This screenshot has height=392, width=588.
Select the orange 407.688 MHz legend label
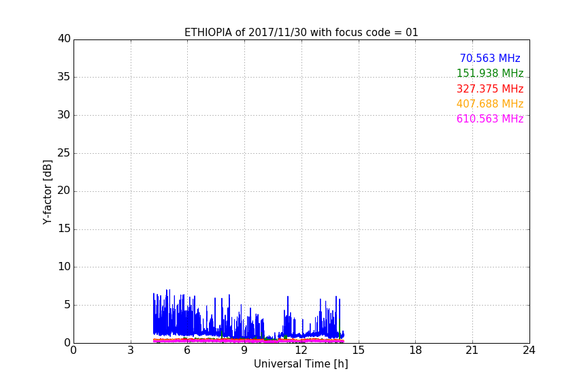490,103
